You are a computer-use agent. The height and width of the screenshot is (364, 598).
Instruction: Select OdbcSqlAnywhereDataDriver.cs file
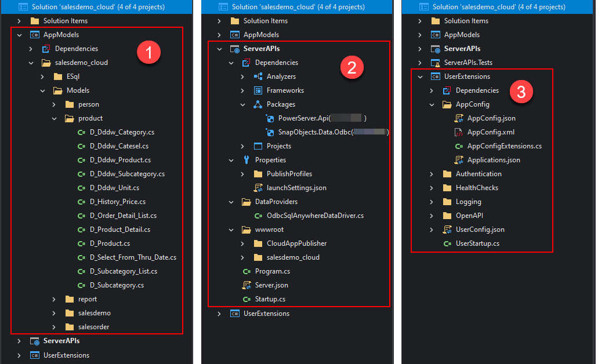(315, 216)
